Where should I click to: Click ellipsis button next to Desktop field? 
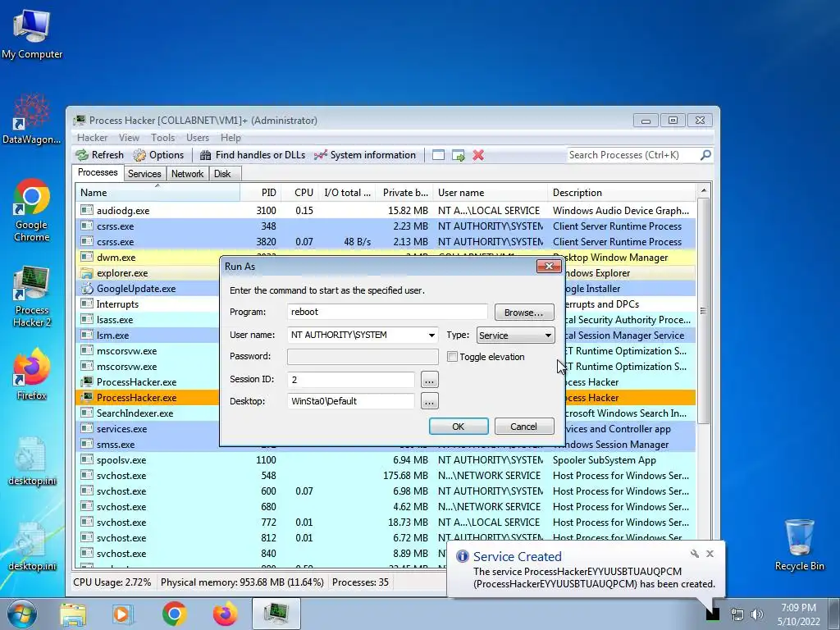click(x=429, y=401)
